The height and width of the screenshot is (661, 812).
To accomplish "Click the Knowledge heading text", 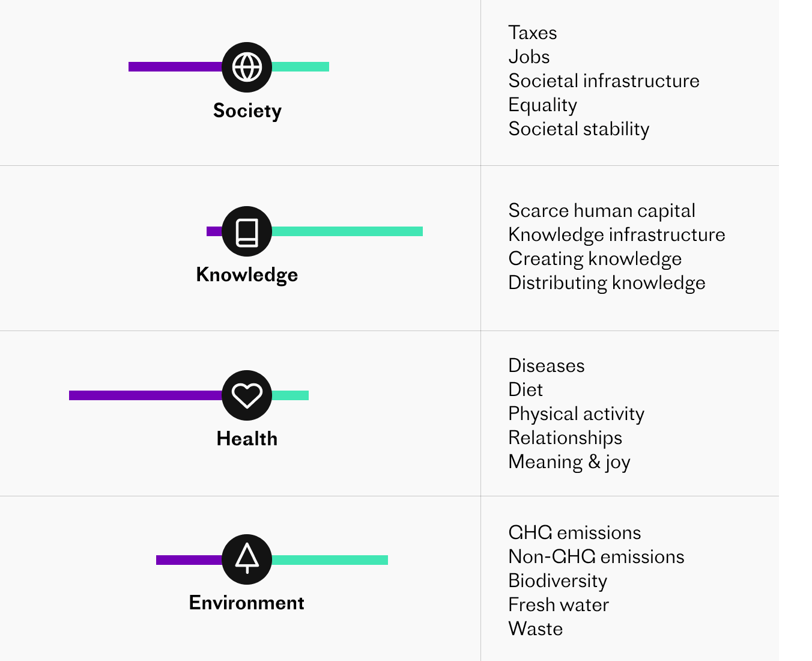I will [x=247, y=275].
